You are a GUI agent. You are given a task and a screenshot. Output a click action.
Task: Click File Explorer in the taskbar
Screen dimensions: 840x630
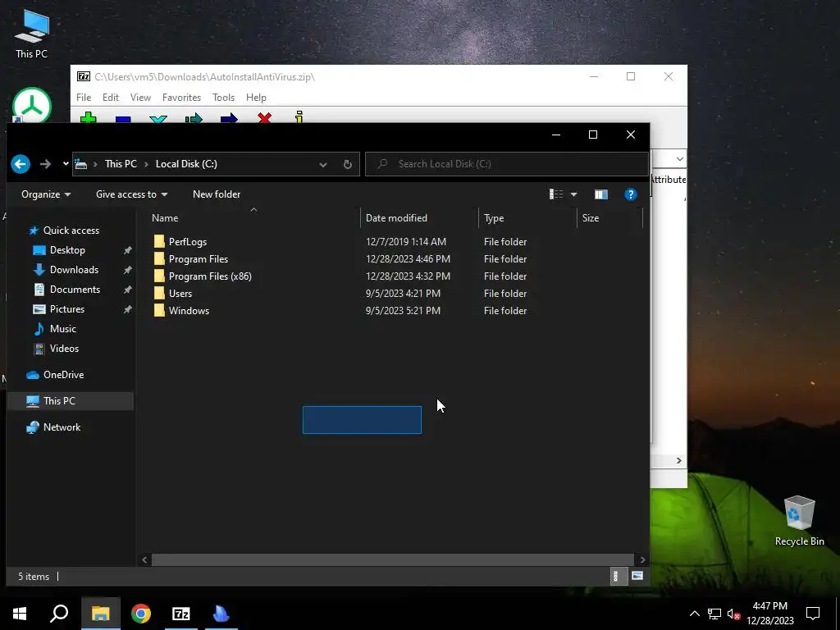(x=100, y=614)
